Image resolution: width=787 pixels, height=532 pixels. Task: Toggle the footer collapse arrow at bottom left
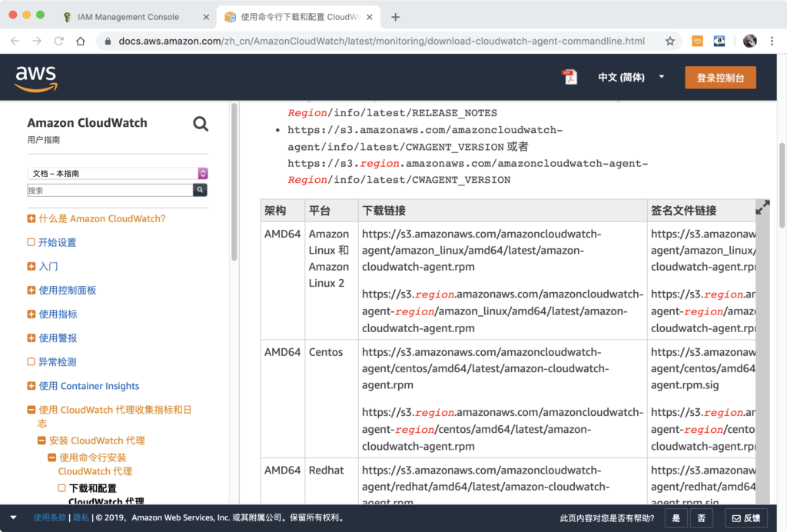pyautogui.click(x=14, y=517)
